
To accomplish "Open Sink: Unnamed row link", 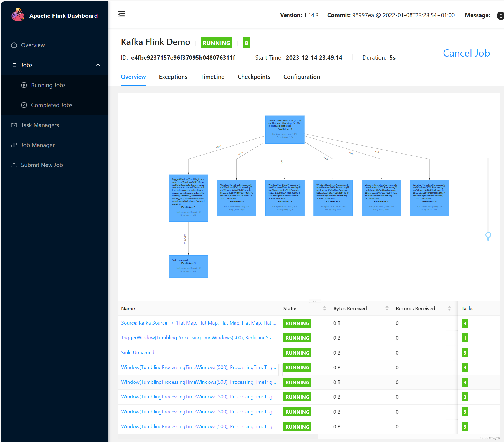I will 138,353.
